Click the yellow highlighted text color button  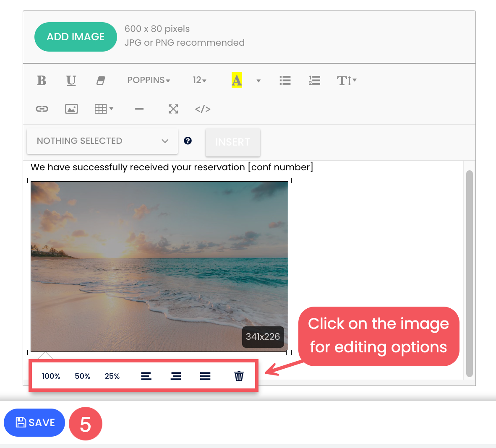237,80
